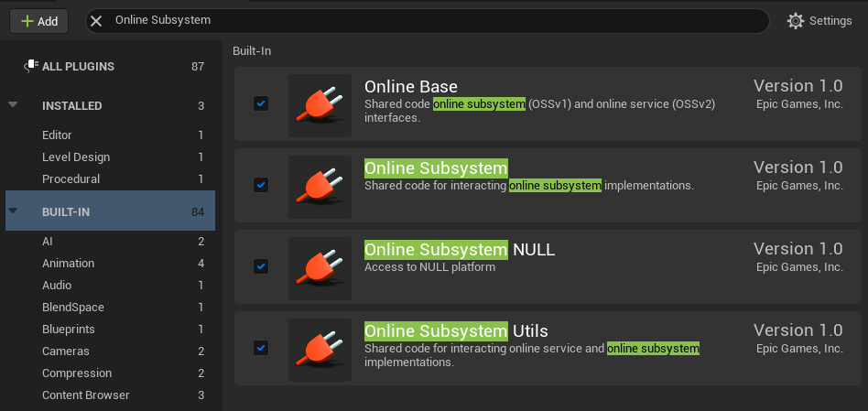Click the 87 count beside All Plugins
The width and height of the screenshot is (868, 411).
[x=198, y=67]
